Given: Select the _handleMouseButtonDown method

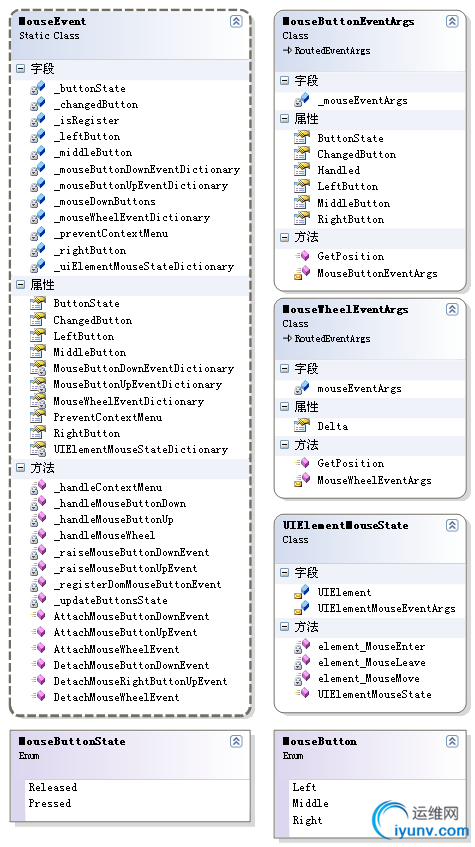Looking at the screenshot, I should (x=119, y=503).
